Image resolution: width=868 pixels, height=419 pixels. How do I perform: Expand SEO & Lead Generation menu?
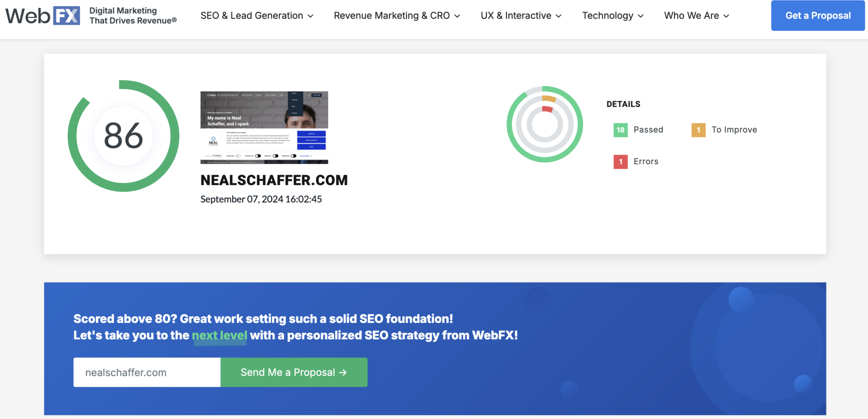pos(257,16)
